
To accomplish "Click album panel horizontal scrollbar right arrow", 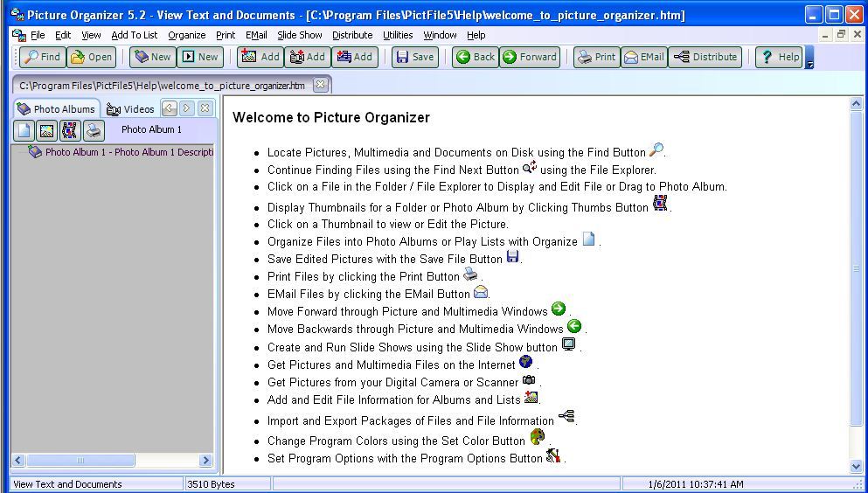I will [205, 461].
